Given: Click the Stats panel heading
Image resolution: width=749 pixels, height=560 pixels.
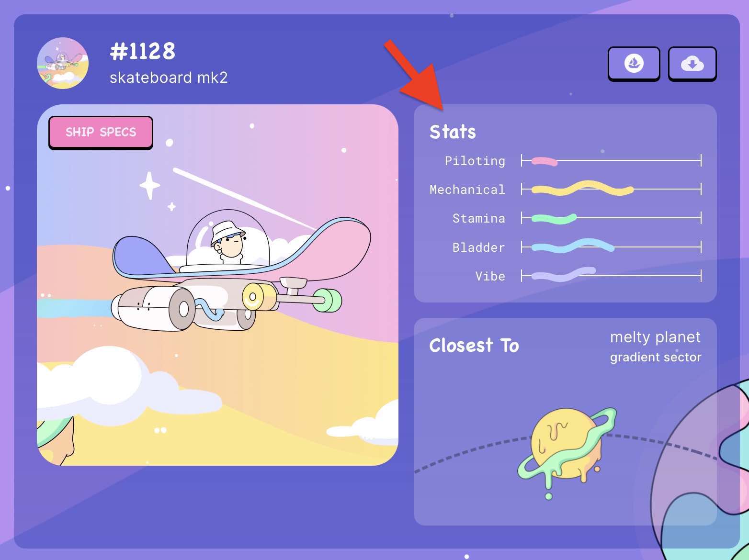Looking at the screenshot, I should point(453,132).
